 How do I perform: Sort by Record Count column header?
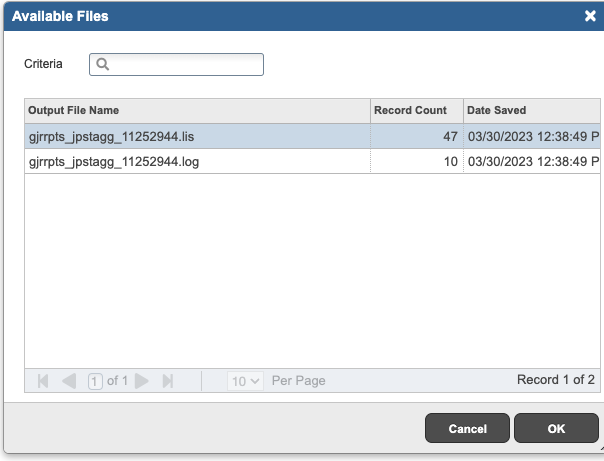415,110
